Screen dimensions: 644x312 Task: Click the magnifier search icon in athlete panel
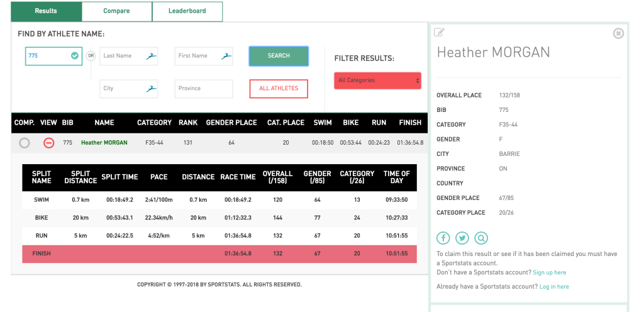pyautogui.click(x=481, y=238)
